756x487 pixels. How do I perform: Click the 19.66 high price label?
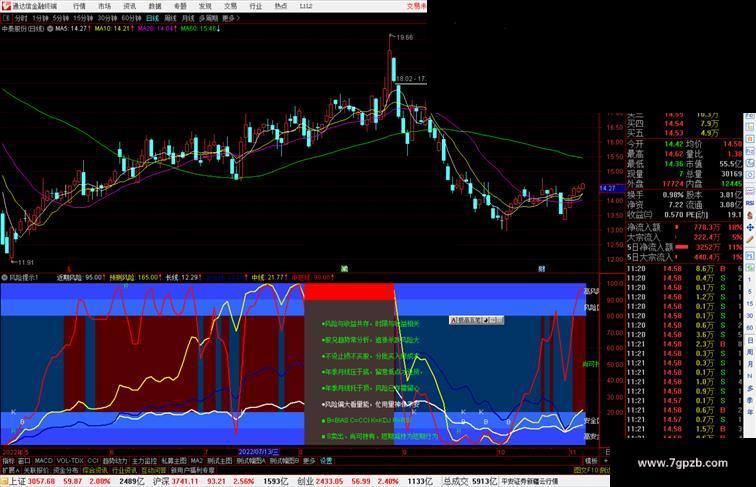pos(404,37)
